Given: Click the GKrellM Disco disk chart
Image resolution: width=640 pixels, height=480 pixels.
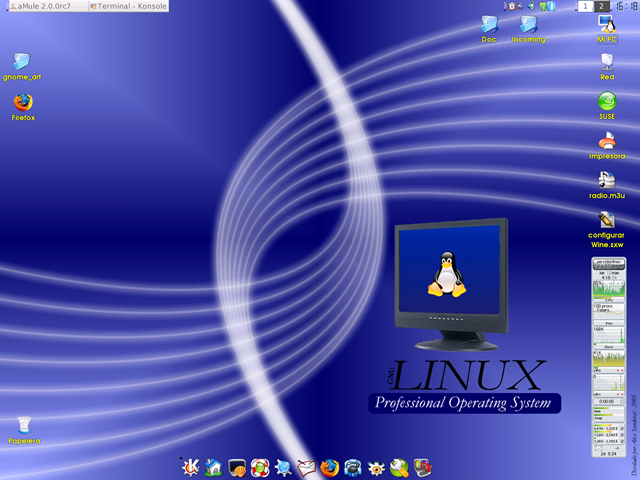Looking at the screenshot, I should 609,336.
